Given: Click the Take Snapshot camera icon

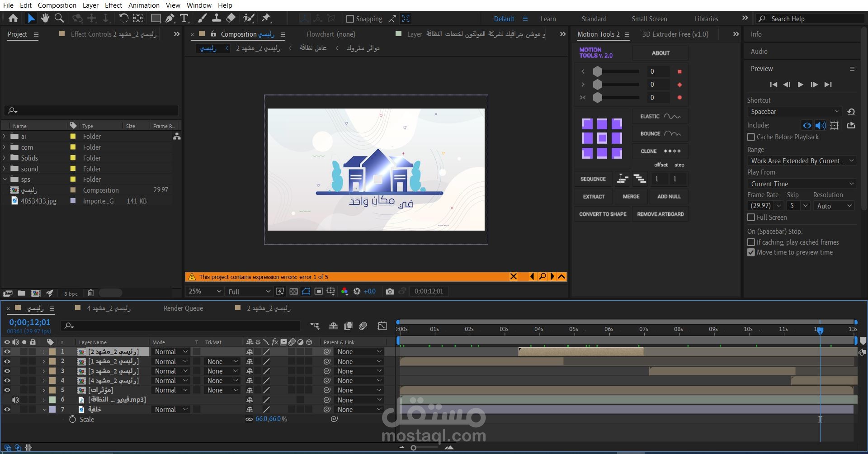Looking at the screenshot, I should coord(390,292).
